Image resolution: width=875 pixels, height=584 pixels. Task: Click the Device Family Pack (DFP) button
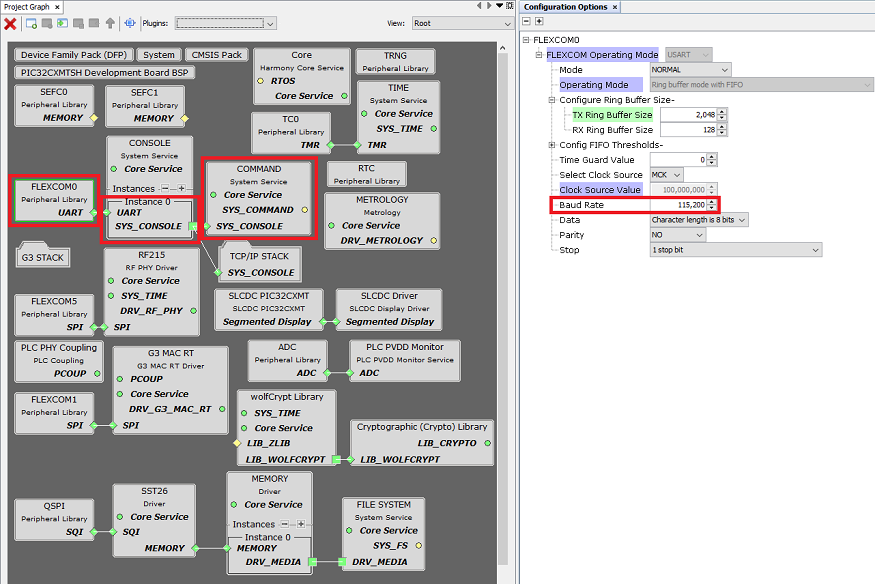(x=75, y=55)
